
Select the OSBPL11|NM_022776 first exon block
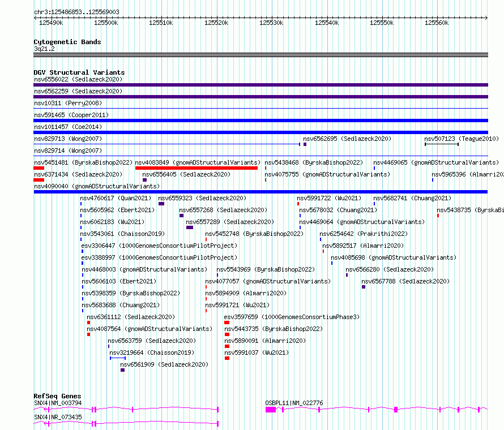[x=271, y=410]
